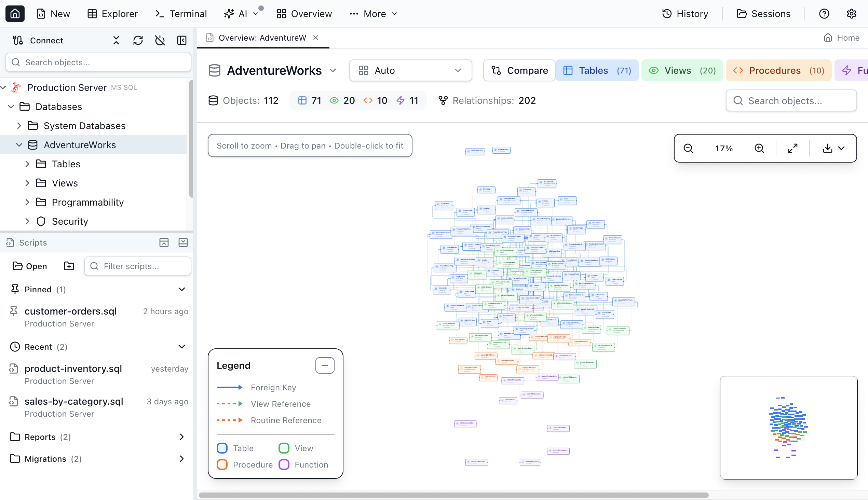Switch to the Home tab
Image resolution: width=868 pixels, height=500 pixels.
coord(842,38)
